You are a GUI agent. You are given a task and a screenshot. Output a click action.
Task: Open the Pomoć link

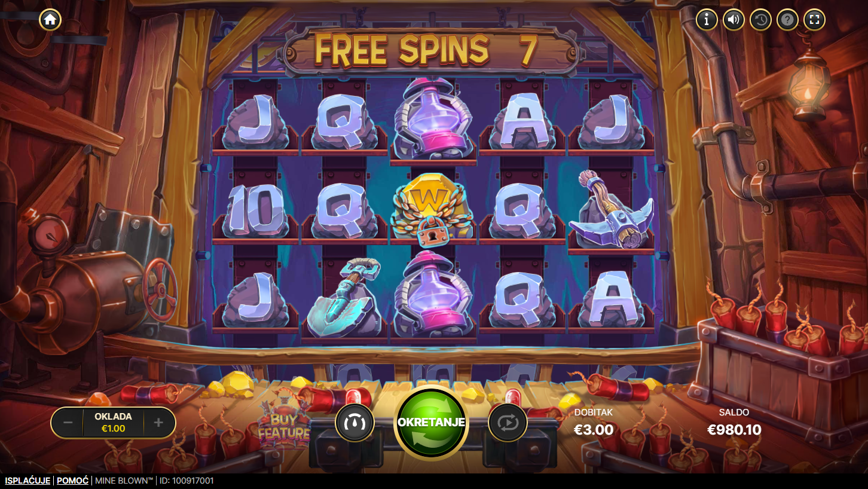click(72, 481)
